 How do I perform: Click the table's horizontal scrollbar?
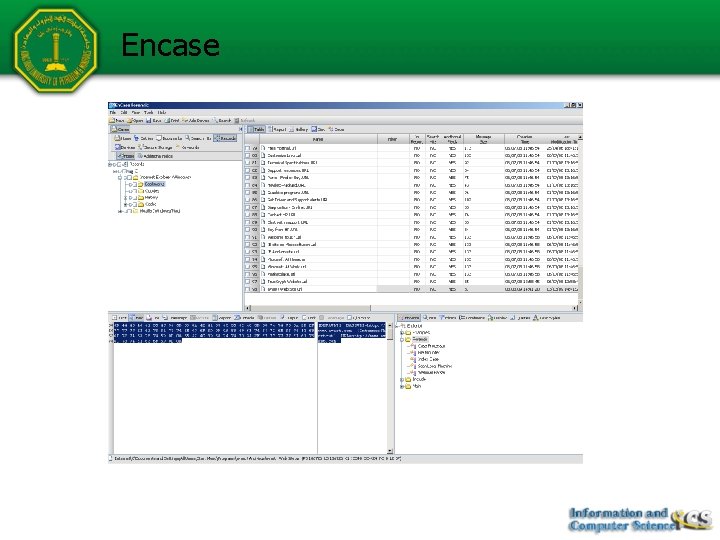coord(411,308)
